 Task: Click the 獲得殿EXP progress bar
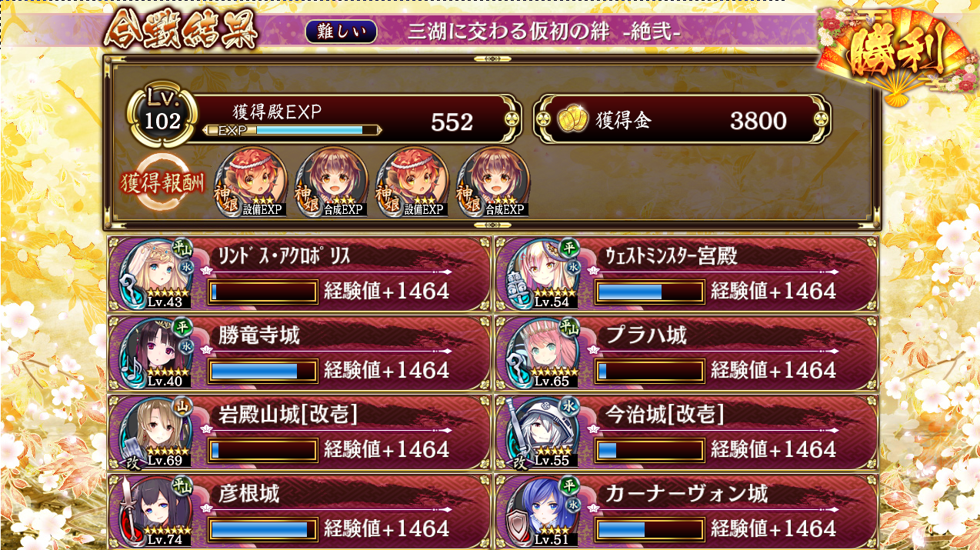point(293,130)
